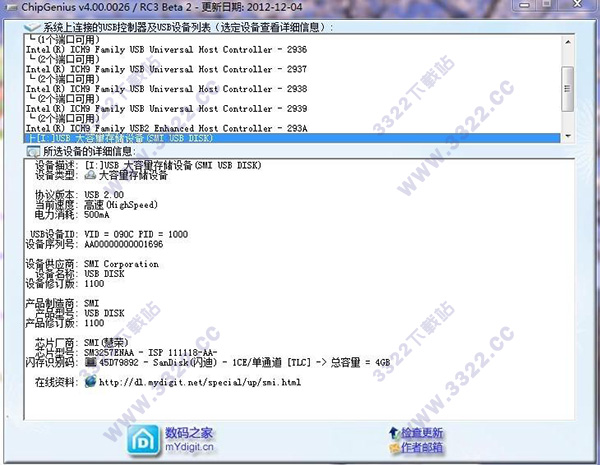Image resolution: width=600 pixels, height=465 pixels.
Task: Click the SMI Corporation vendor text
Action: coord(121,264)
